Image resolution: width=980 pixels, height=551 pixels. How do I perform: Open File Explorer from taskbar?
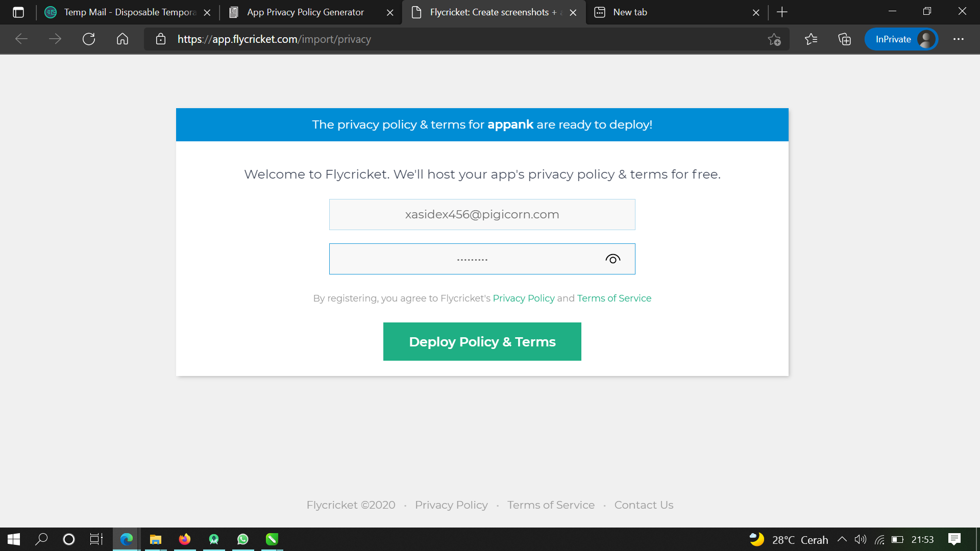pyautogui.click(x=155, y=539)
